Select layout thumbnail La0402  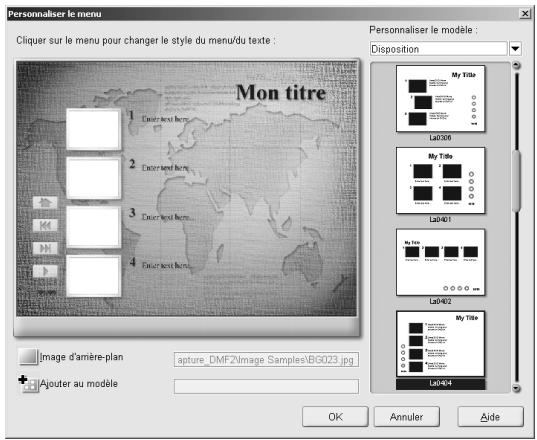[440, 262]
